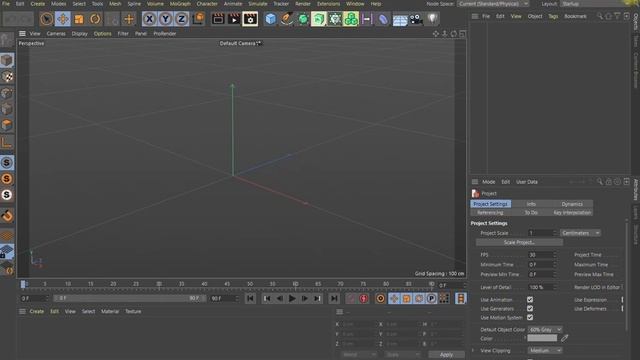The image size is (640, 360).
Task: Add a Floor environment object icon
Action: tap(400, 19)
